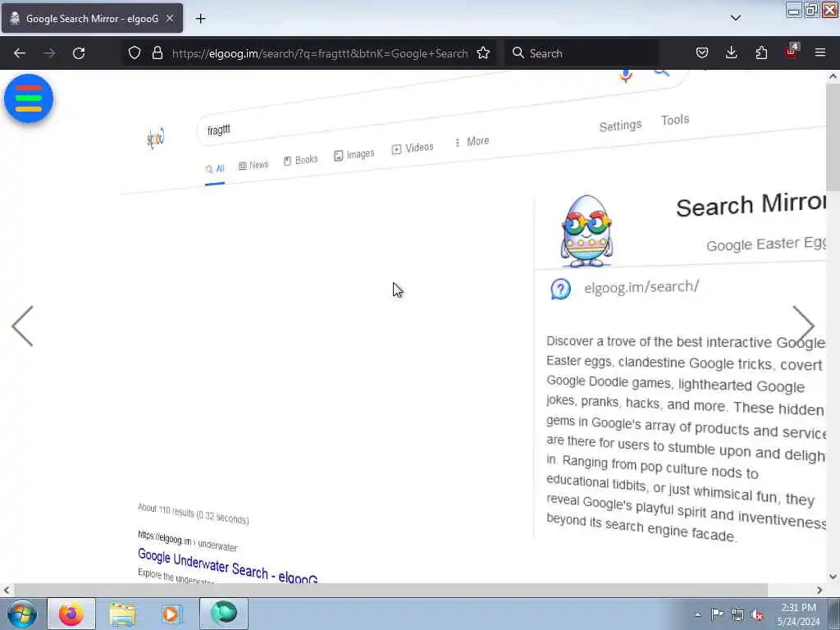The image size is (840, 630).
Task: Click the https://elgoog.im › underwater breadcrumb
Action: pyautogui.click(x=187, y=541)
